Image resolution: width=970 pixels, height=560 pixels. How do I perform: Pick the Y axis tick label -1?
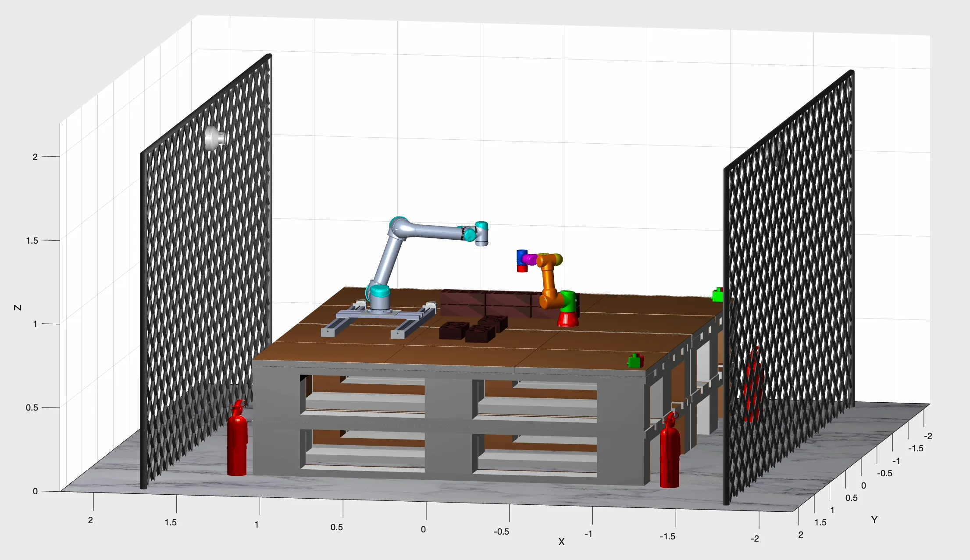pyautogui.click(x=896, y=461)
